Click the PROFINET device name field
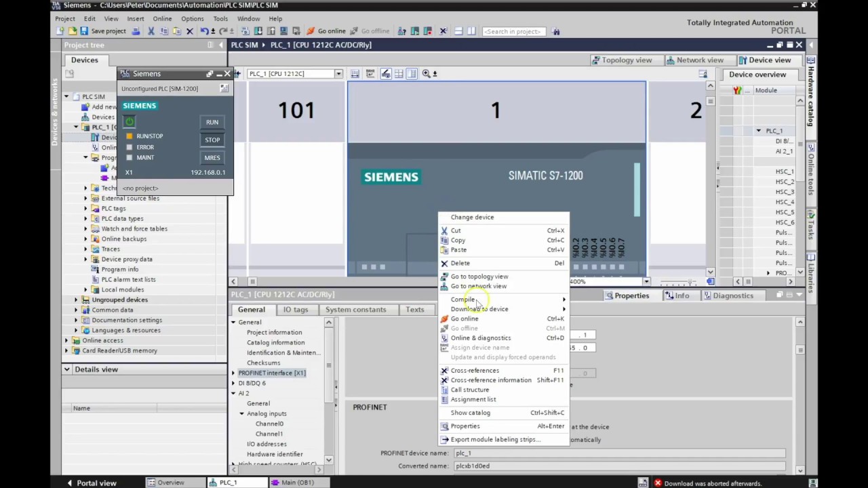This screenshot has height=488, width=868. click(619, 453)
